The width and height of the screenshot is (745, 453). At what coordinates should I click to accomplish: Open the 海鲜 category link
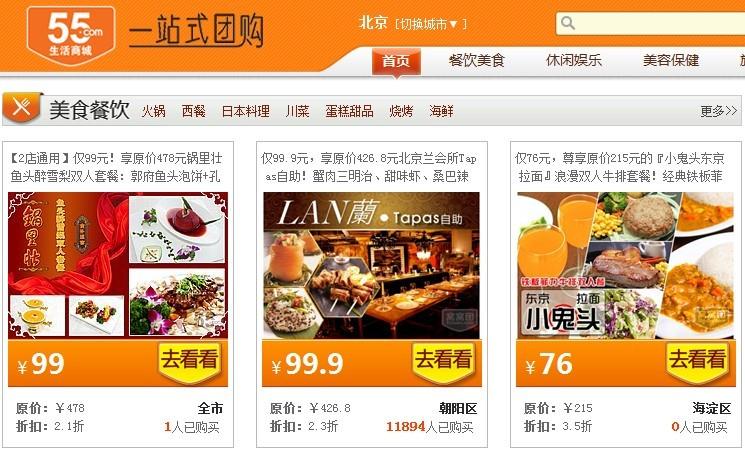click(x=441, y=111)
